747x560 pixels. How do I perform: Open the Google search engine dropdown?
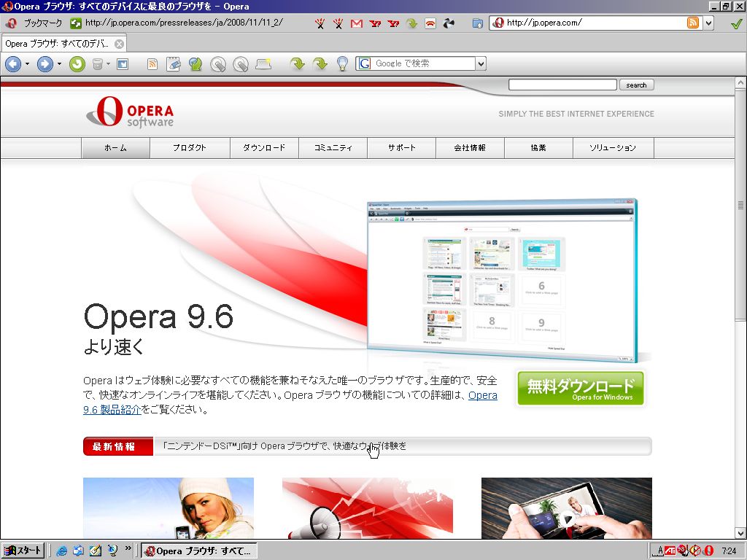pyautogui.click(x=481, y=63)
